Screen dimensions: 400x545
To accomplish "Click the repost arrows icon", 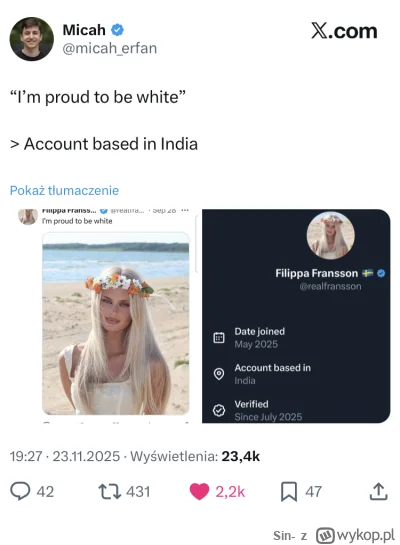I will point(109,491).
